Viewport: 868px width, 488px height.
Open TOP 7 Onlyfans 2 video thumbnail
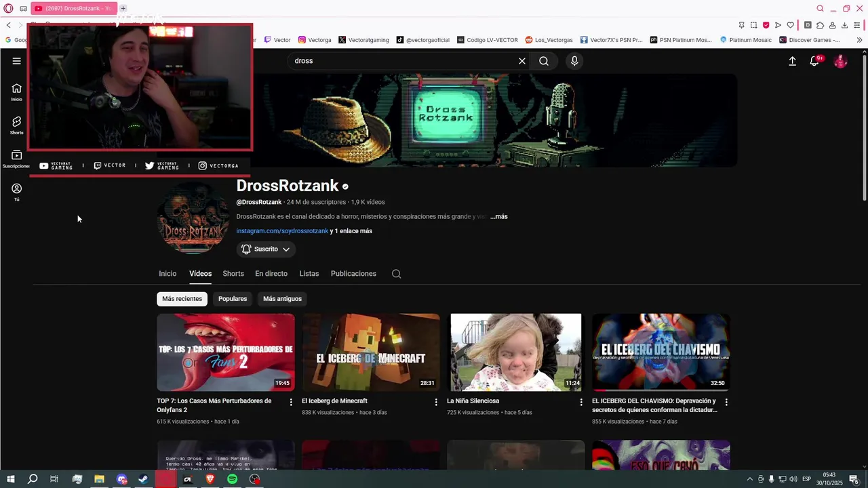pyautogui.click(x=226, y=352)
